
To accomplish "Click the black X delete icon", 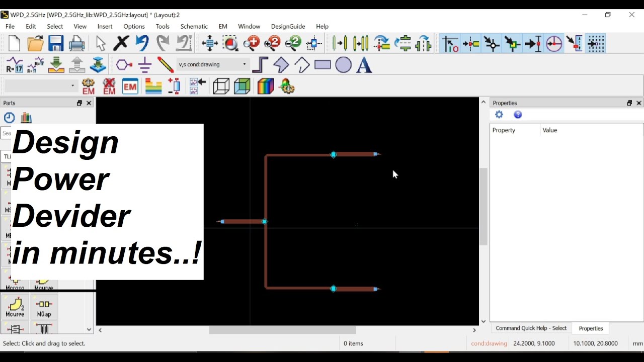I will tap(121, 44).
